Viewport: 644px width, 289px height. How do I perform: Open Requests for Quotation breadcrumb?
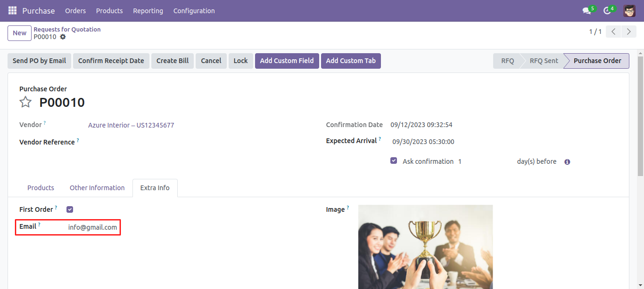tap(67, 29)
